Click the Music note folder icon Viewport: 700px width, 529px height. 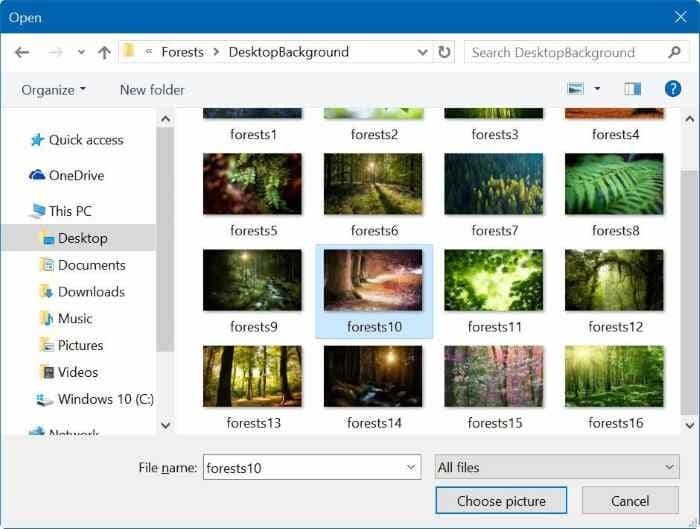[47, 318]
